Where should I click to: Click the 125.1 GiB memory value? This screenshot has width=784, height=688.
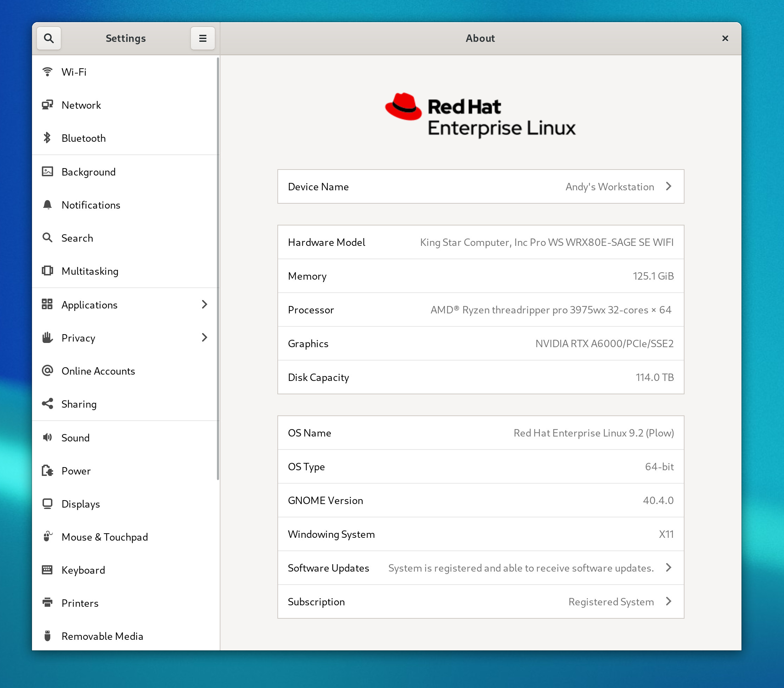point(653,276)
